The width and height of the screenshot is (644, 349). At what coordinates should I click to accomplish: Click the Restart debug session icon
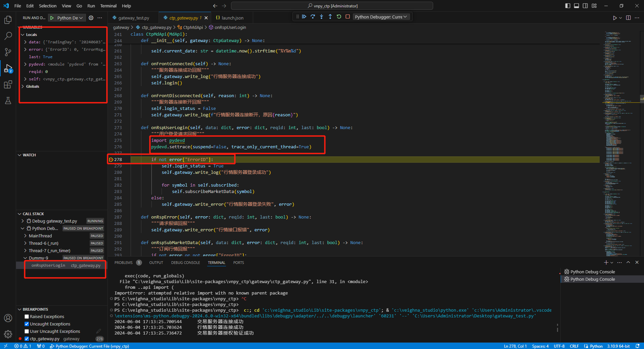pos(339,17)
